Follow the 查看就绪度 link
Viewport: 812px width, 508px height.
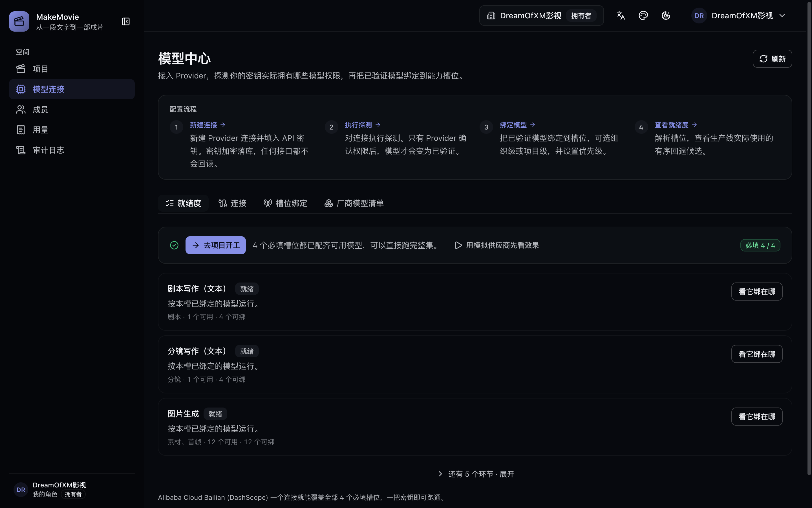676,125
